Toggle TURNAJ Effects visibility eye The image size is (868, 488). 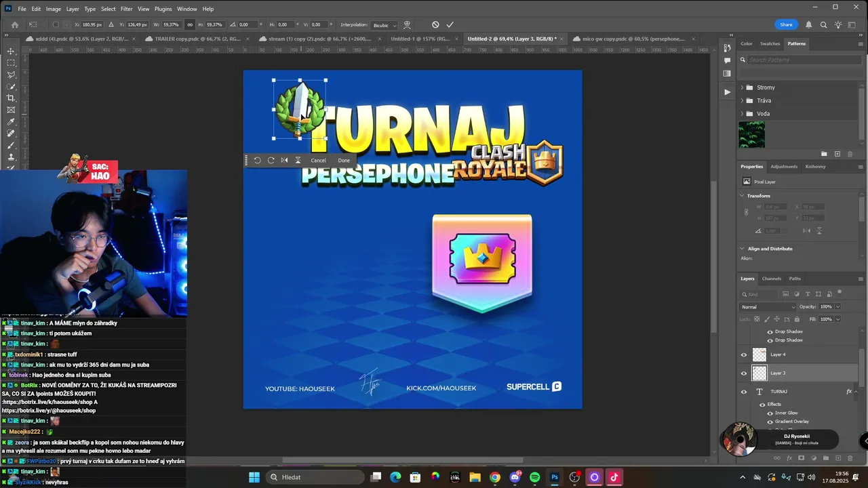coord(762,405)
